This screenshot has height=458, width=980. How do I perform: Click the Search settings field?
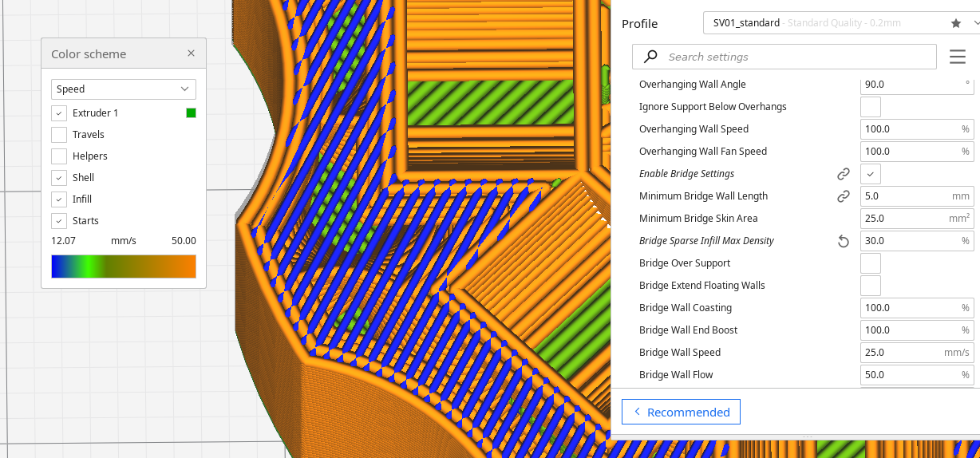[784, 57]
